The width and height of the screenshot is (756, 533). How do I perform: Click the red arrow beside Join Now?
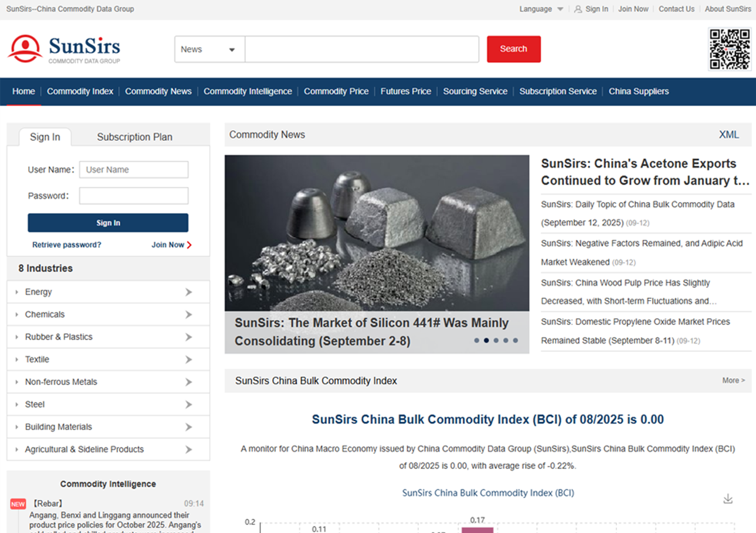pos(189,245)
